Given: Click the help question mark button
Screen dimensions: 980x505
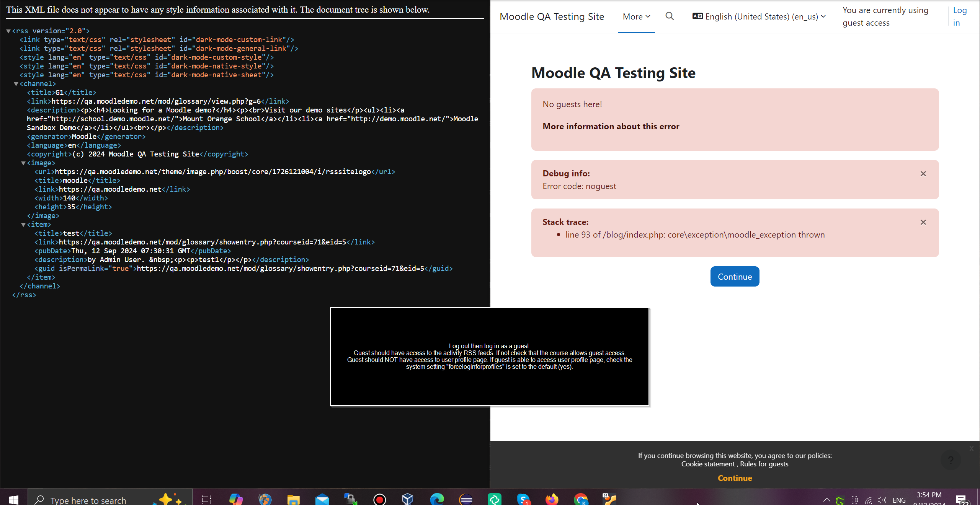Looking at the screenshot, I should coord(951,460).
